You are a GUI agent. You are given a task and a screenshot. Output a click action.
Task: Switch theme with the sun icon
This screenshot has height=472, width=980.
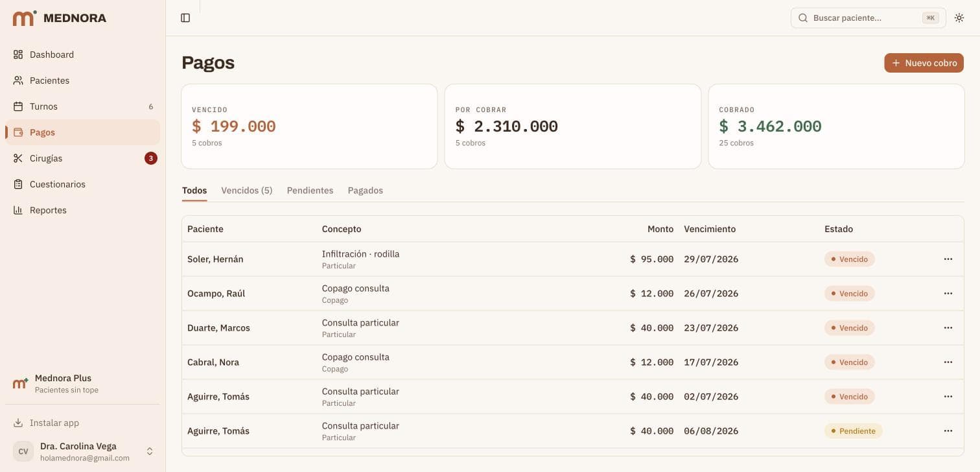(959, 18)
